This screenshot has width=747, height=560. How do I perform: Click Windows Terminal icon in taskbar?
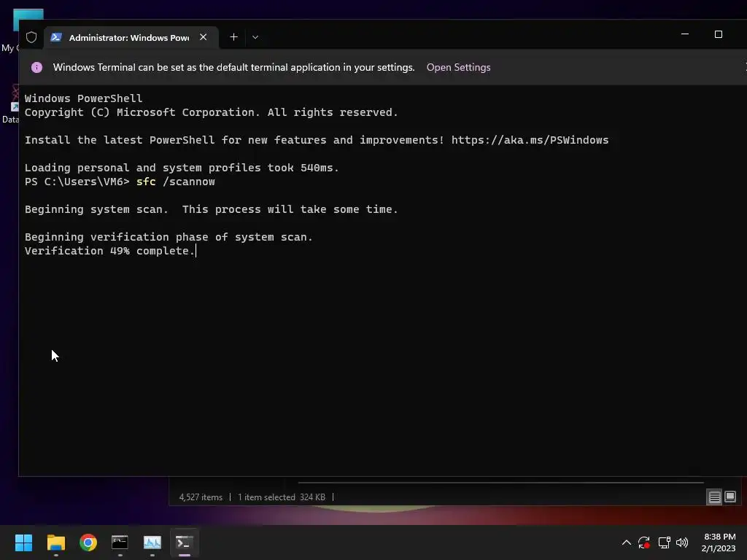[185, 542]
